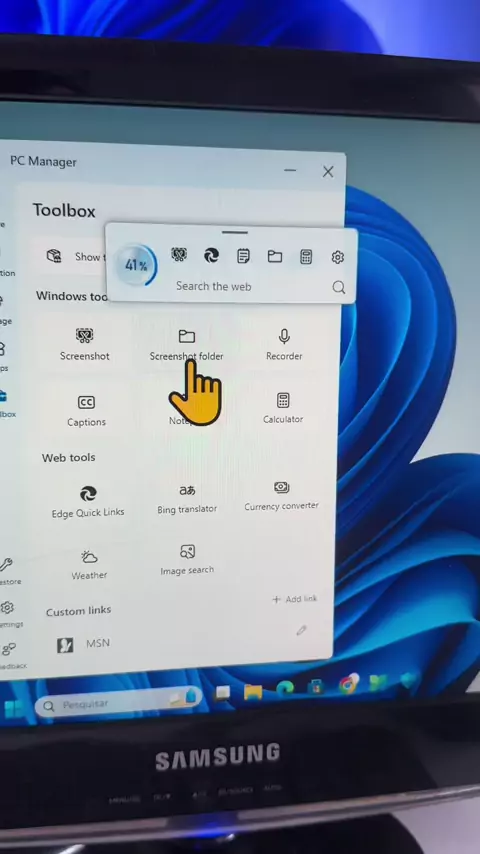Open Bing translator

[x=187, y=499]
